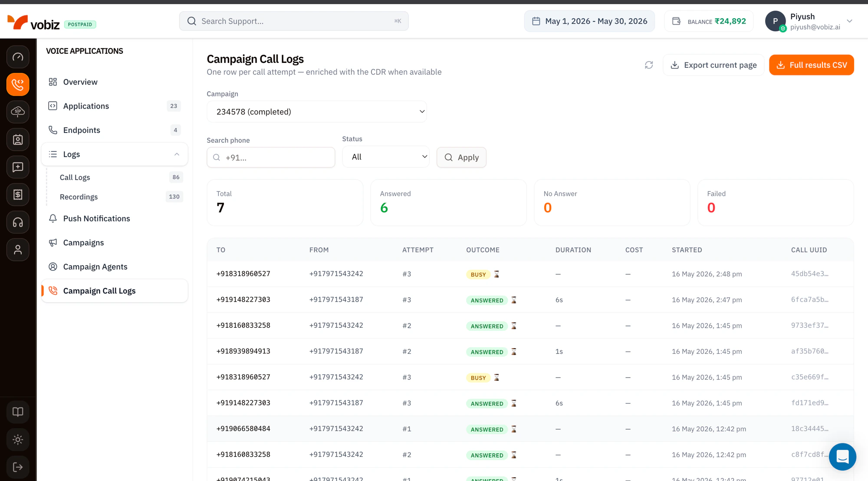Open Campaign Agents
The width and height of the screenshot is (868, 481).
pos(115,267)
